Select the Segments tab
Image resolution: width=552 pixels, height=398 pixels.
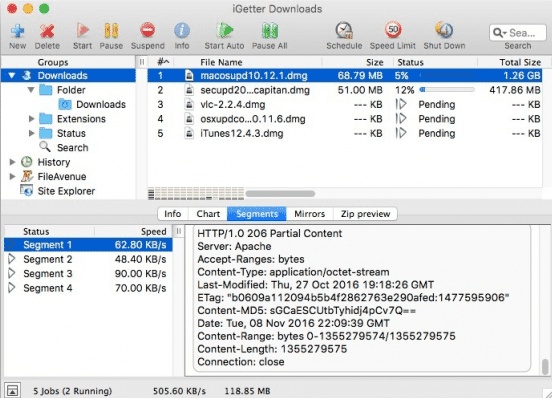[257, 214]
